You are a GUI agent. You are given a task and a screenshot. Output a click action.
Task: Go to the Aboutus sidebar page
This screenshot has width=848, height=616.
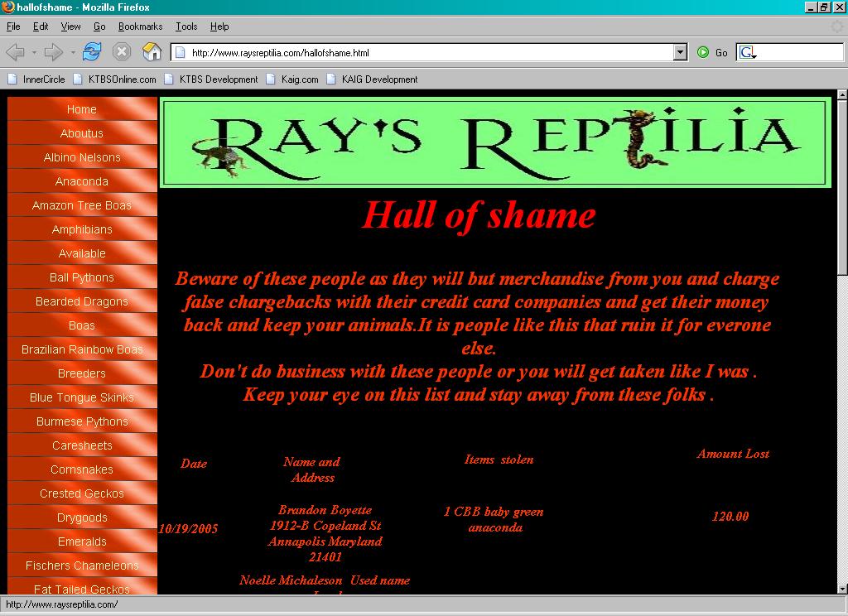pyautogui.click(x=82, y=133)
